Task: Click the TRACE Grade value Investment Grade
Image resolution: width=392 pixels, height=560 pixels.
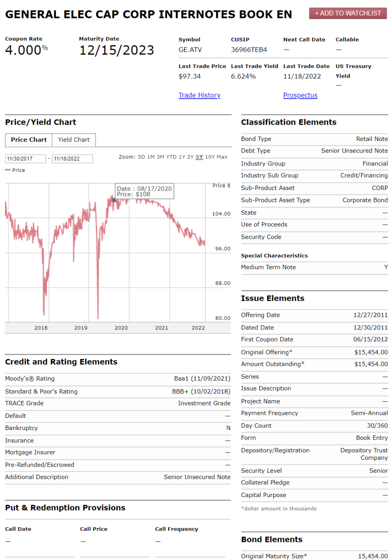Action: coord(204,403)
